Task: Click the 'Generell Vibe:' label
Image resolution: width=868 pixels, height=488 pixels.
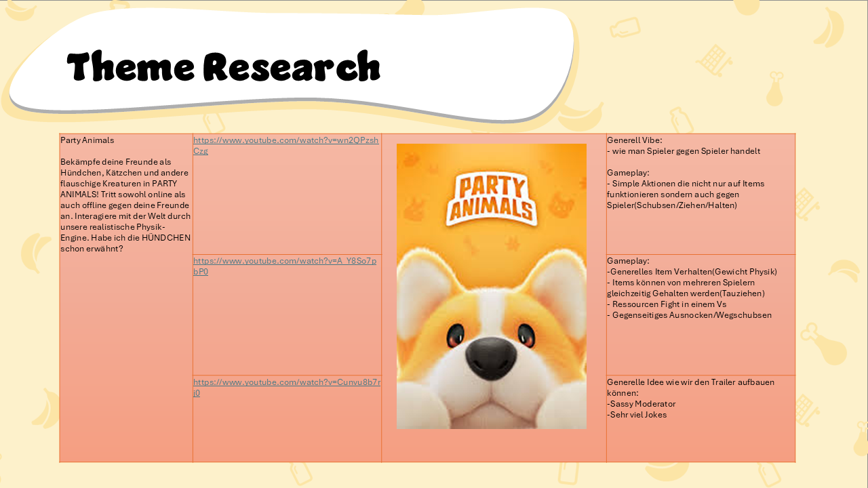Action: [x=635, y=140]
